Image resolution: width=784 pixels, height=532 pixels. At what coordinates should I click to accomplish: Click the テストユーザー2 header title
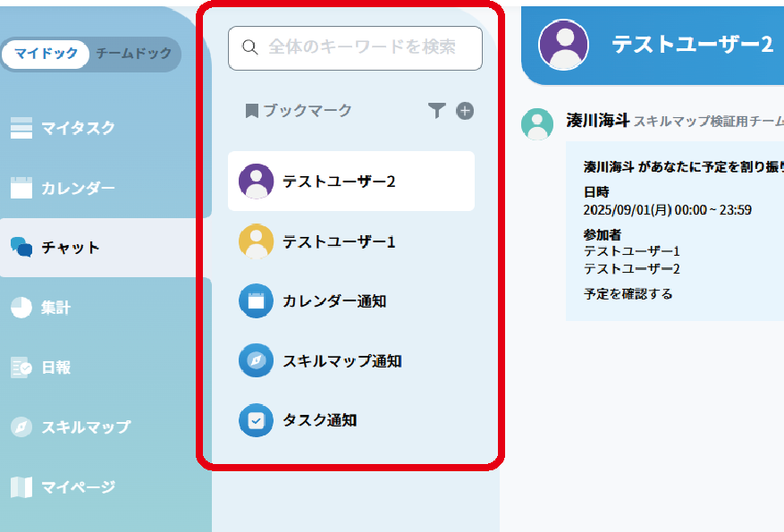click(x=693, y=45)
